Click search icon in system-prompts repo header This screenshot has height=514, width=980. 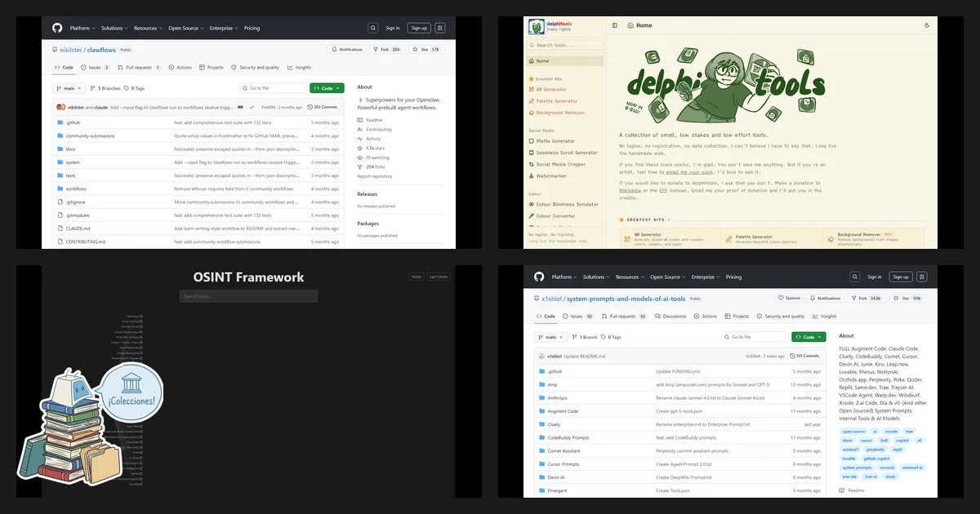(x=855, y=277)
